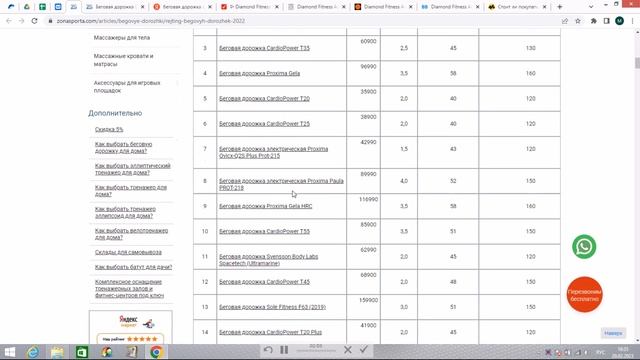This screenshot has height=360, width=640.
Task: Open CardioPower T45 treadmill link
Action: pos(264,282)
